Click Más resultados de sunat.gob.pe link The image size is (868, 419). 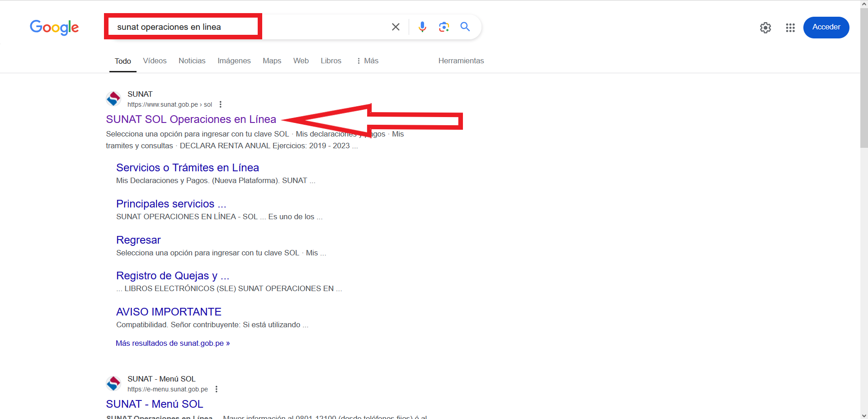coord(172,344)
